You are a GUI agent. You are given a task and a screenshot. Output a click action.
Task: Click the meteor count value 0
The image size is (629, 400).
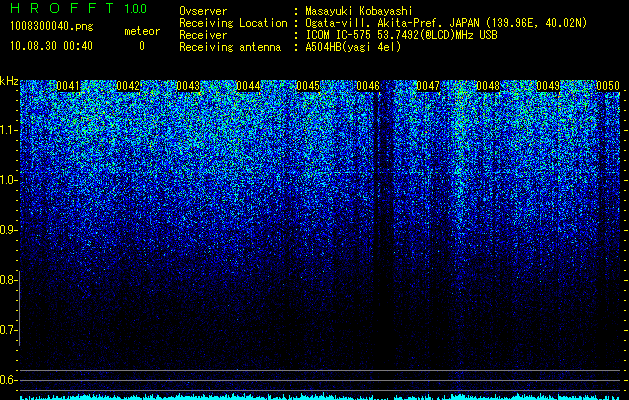click(x=142, y=46)
